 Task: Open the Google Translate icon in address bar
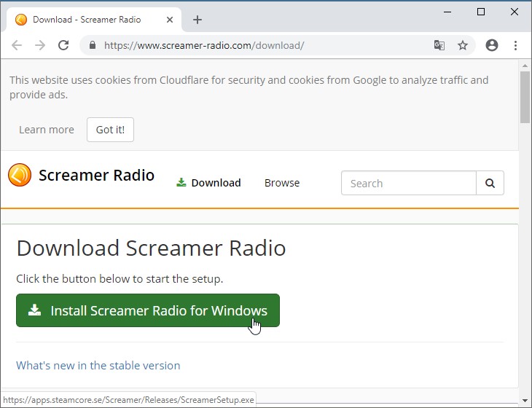click(439, 45)
